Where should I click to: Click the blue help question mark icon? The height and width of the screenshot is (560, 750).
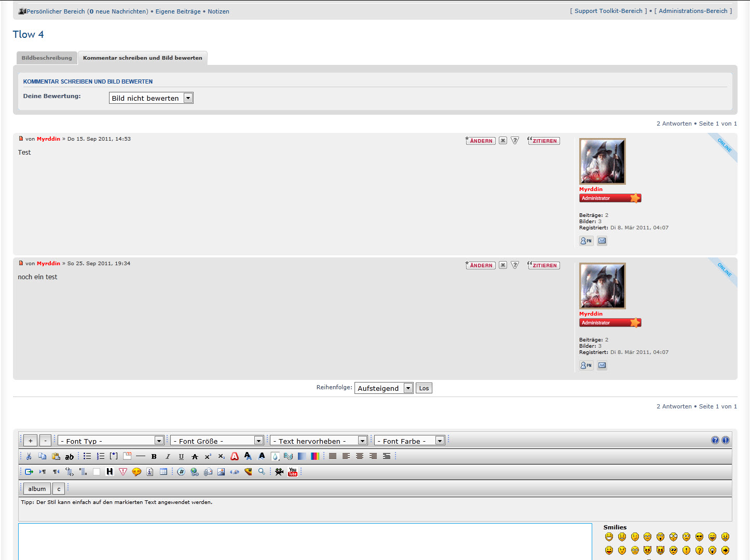coord(715,440)
